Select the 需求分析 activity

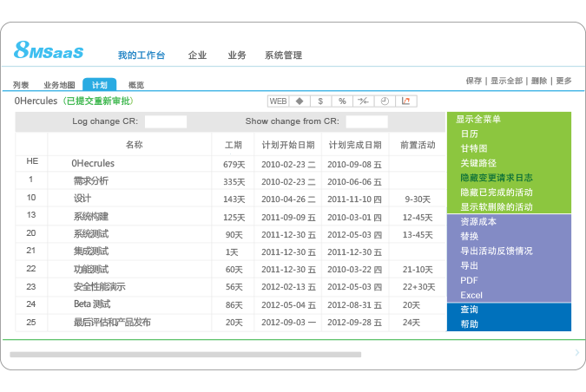click(91, 181)
